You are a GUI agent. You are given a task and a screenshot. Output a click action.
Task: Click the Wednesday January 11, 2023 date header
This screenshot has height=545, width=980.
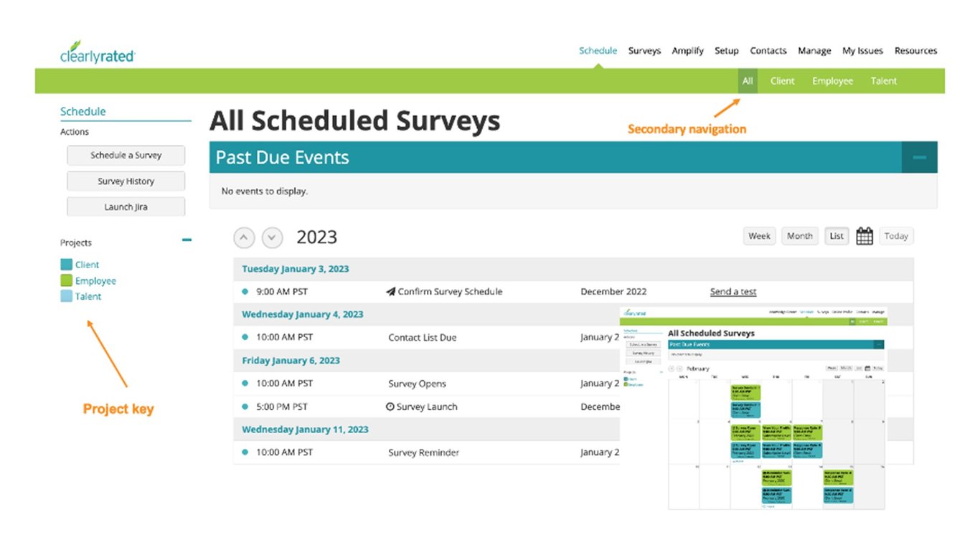tap(305, 430)
